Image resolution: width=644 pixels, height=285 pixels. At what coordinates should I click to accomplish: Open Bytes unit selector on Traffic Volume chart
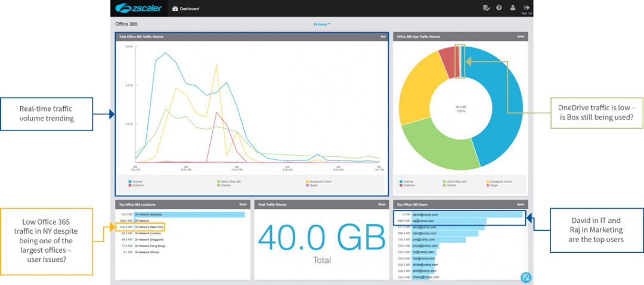pos(383,36)
